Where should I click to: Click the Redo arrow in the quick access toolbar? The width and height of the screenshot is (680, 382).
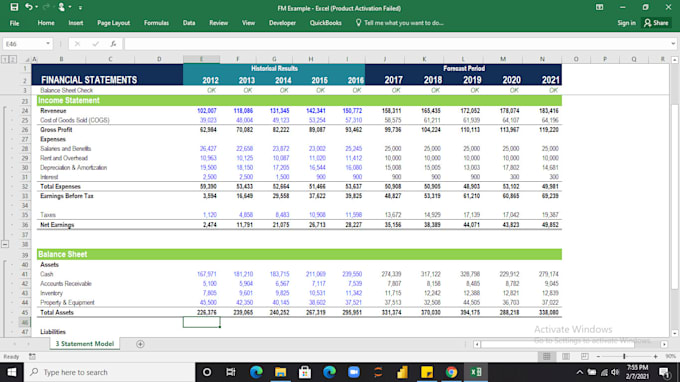(x=46, y=7)
